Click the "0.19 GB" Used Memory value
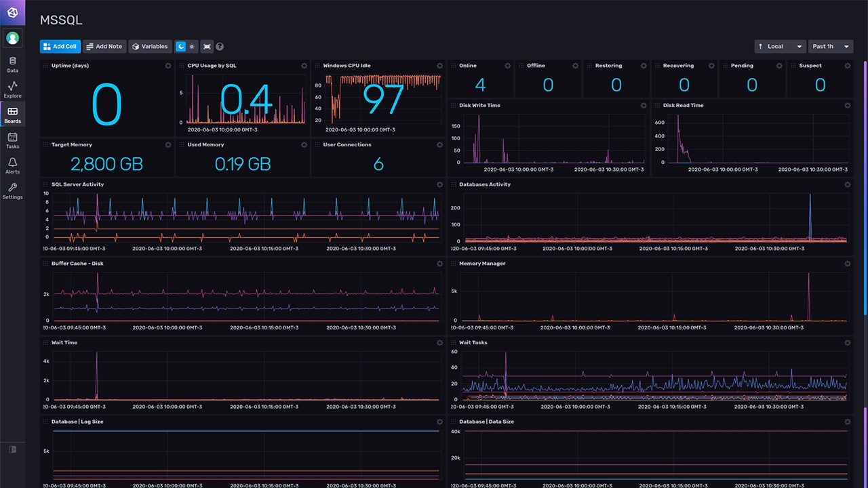Screen dimensions: 868x488 pyautogui.click(x=243, y=164)
